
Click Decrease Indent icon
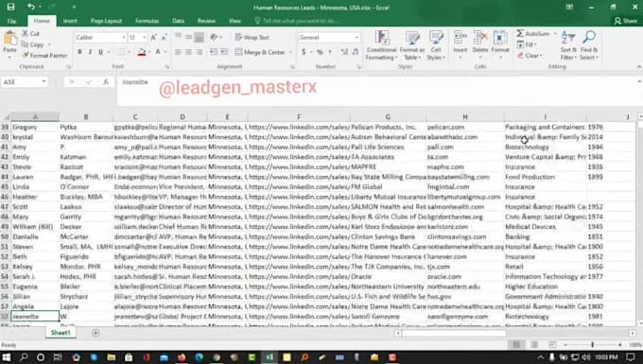pyautogui.click(x=214, y=52)
